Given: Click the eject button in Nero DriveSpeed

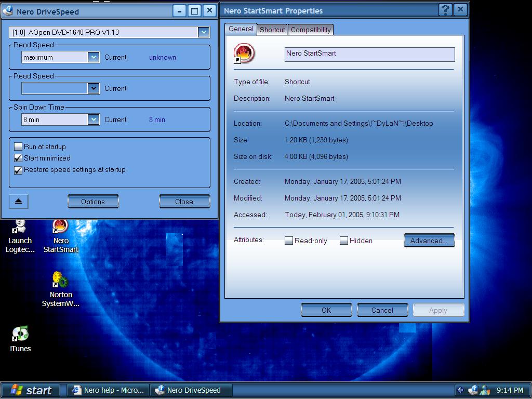Looking at the screenshot, I should pyautogui.click(x=18, y=202).
